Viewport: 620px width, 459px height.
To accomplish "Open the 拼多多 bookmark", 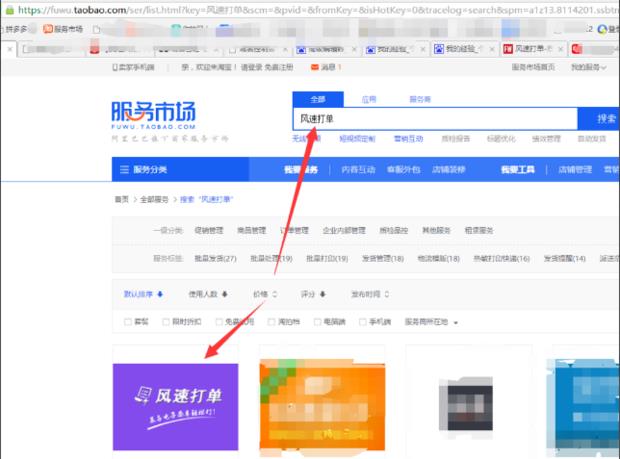I will tap(14, 29).
